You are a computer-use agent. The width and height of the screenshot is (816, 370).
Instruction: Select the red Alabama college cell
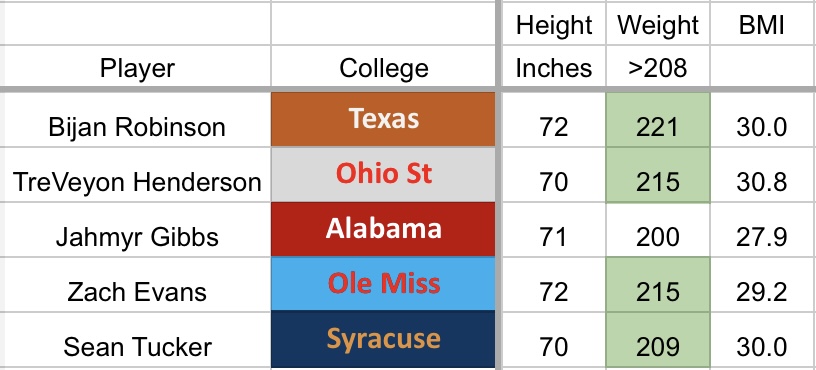[x=384, y=229]
